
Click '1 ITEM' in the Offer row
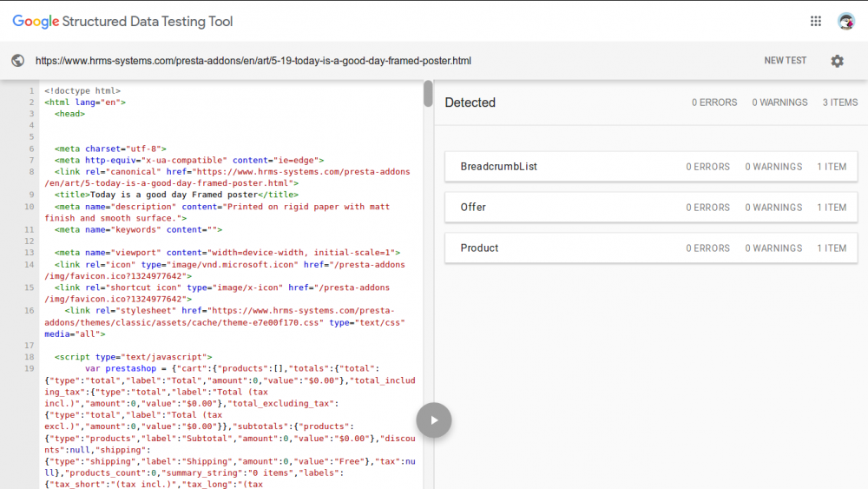[832, 207]
